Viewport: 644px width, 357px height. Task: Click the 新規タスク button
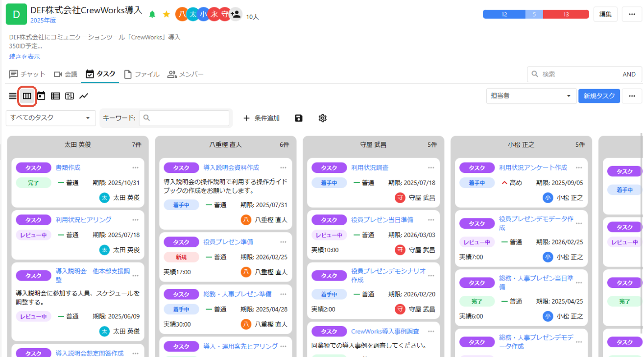(x=599, y=96)
